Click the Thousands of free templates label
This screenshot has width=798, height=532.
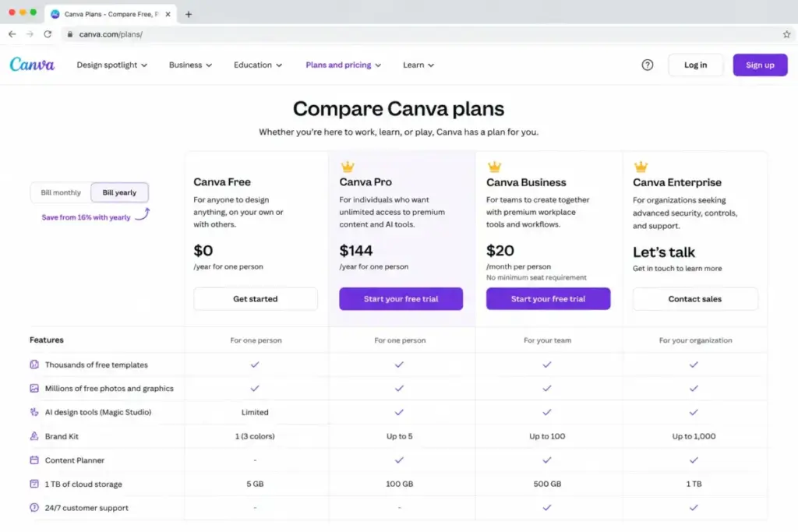(x=96, y=365)
